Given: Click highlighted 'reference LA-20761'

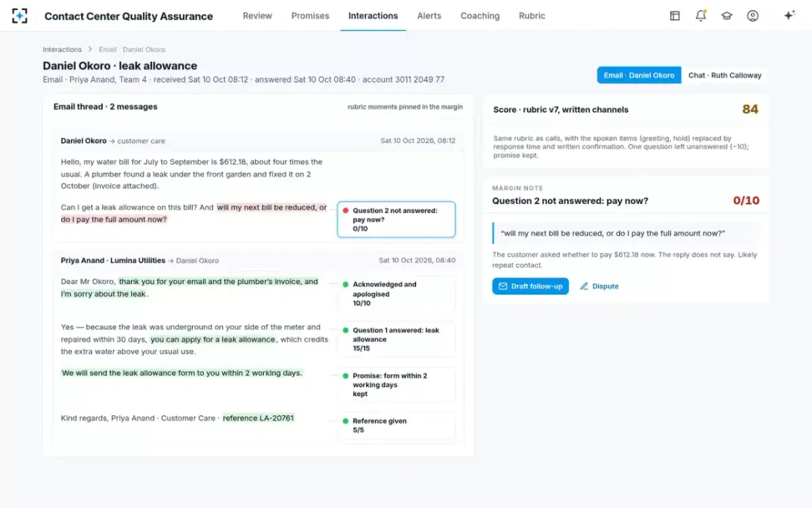Looking at the screenshot, I should click(258, 418).
